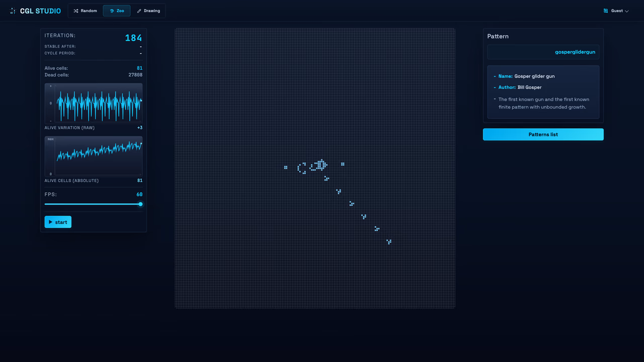The width and height of the screenshot is (644, 362).
Task: Click the pattern description about unbounded growth
Action: 544,103
